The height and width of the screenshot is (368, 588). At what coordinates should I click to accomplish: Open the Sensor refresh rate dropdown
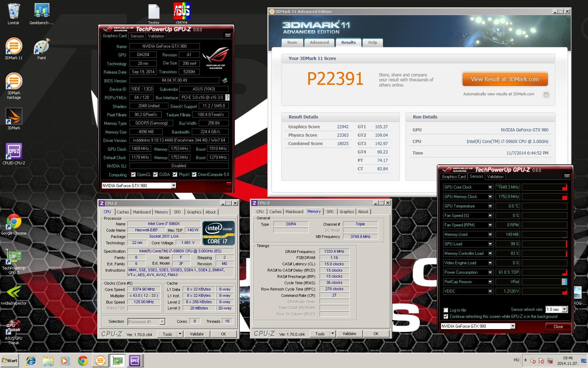coord(565,309)
